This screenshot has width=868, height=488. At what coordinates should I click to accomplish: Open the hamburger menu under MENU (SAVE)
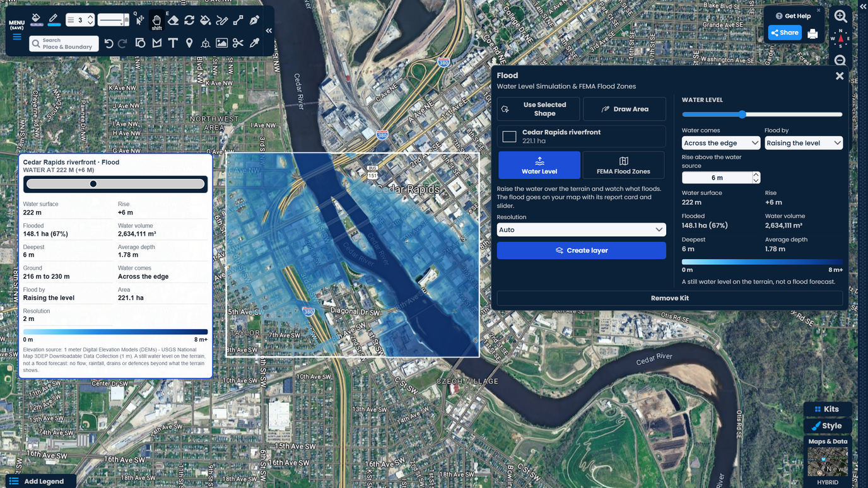(x=17, y=37)
